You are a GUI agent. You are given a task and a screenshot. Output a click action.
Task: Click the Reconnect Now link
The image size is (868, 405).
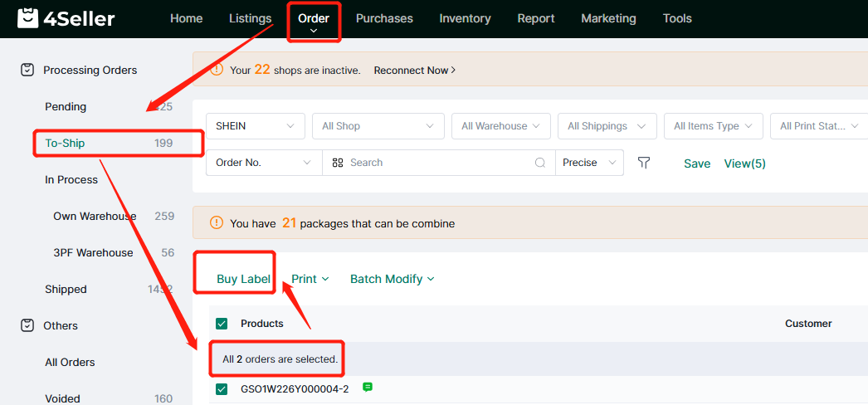414,71
